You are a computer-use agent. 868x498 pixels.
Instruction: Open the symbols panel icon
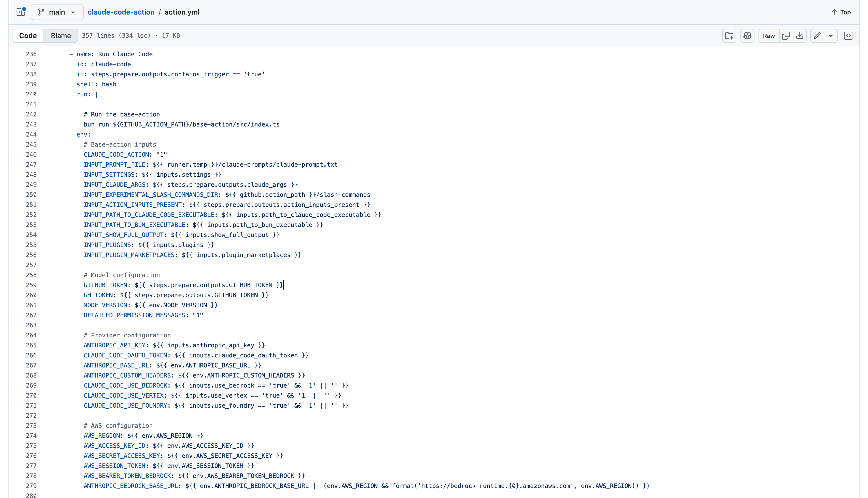click(x=848, y=36)
